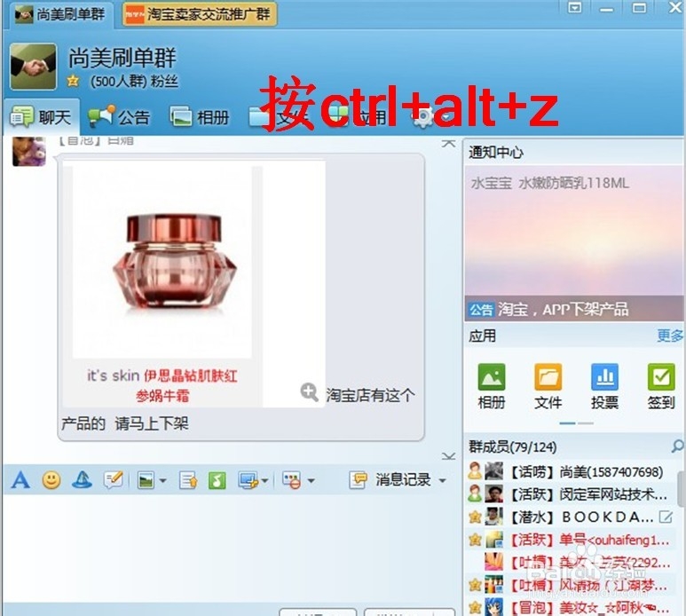
Task: Click the edit card icon beside BOOKDA
Action: coord(666,517)
